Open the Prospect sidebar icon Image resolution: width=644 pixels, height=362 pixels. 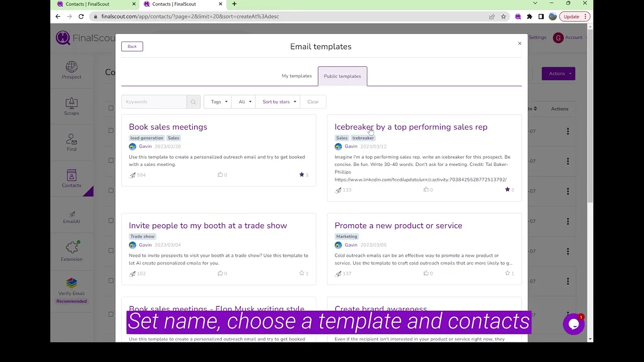pos(71,70)
